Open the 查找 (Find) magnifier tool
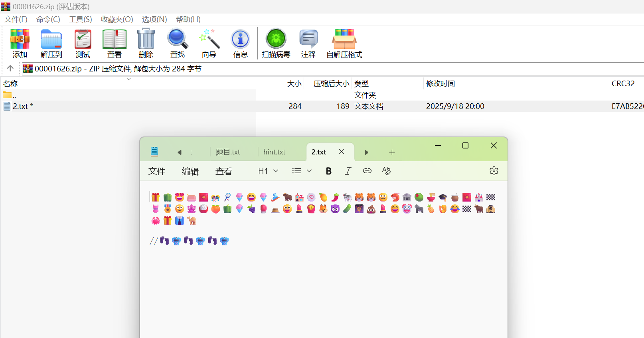644x338 pixels. tap(178, 43)
